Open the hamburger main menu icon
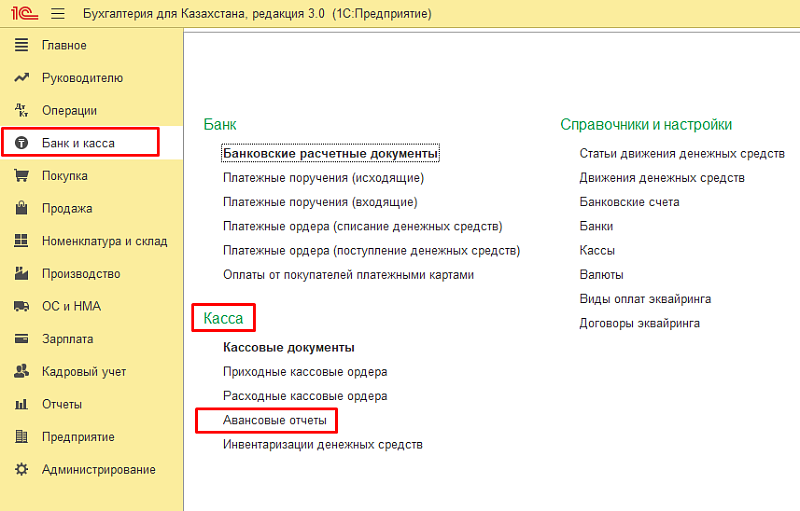 tap(57, 14)
